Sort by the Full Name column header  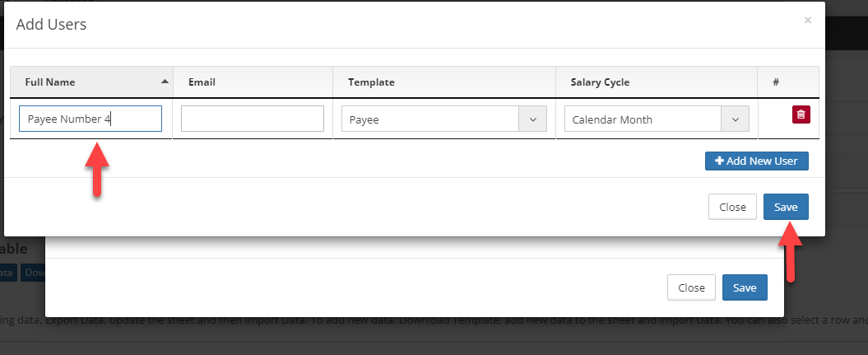tap(51, 82)
